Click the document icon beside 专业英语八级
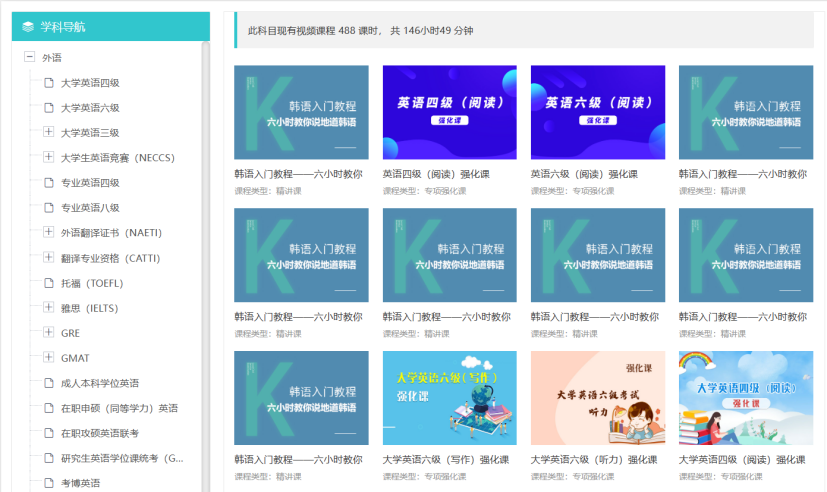 (48, 208)
